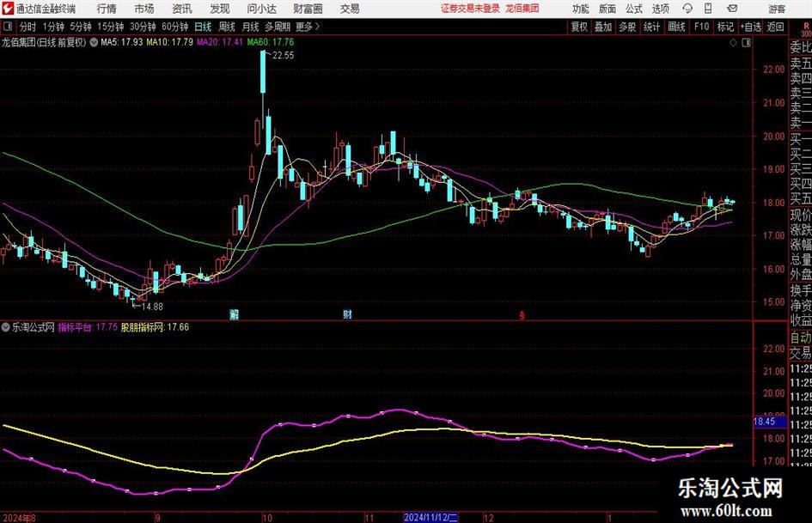Click the 画线 drawing button
The height and width of the screenshot is (523, 812).
[x=676, y=27]
